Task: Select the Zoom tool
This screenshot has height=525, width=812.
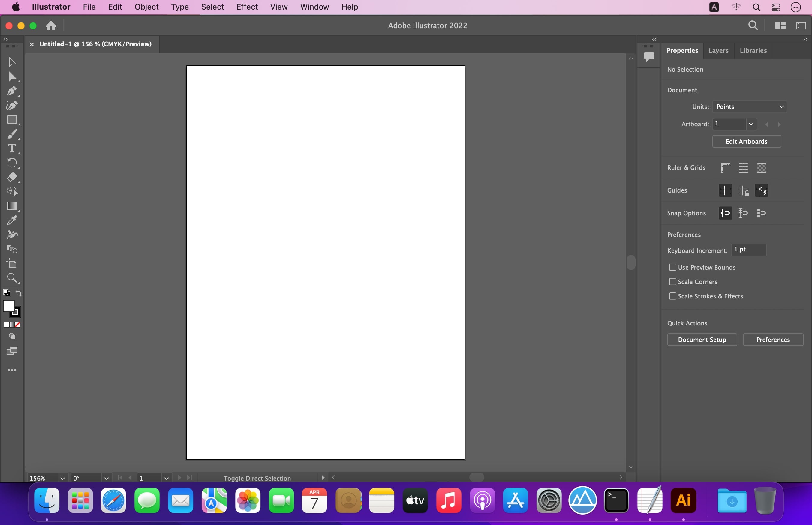Action: (x=11, y=277)
